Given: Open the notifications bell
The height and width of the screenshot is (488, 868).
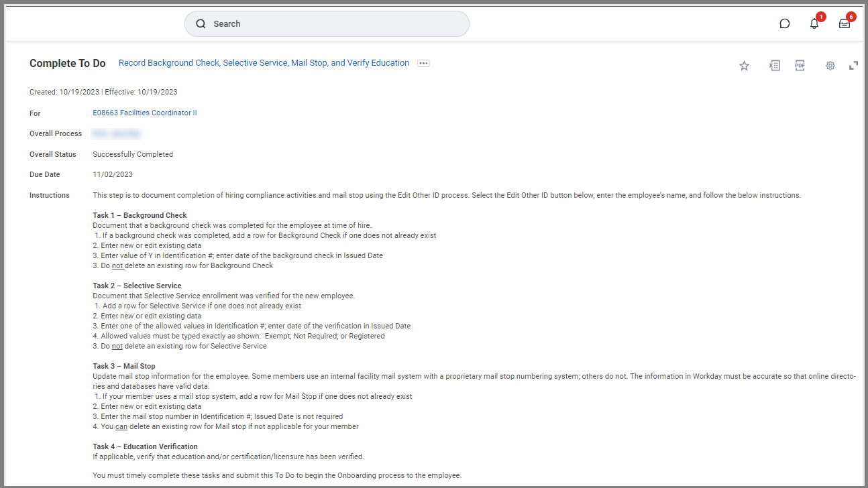Looking at the screenshot, I should click(814, 24).
